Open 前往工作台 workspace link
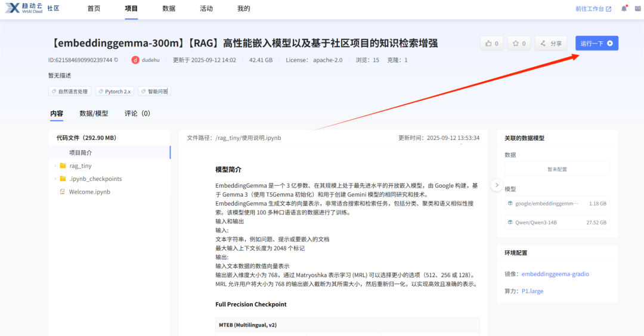Image resolution: width=644 pixels, height=336 pixels. pyautogui.click(x=593, y=8)
